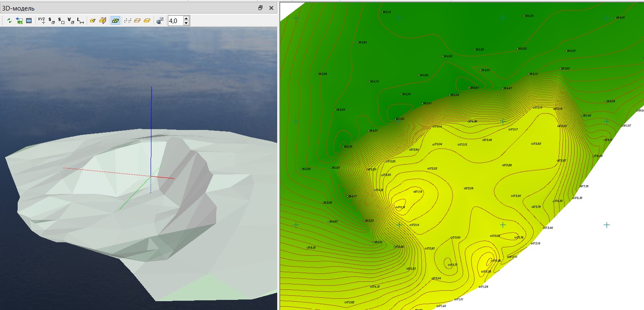Toggle the sphere checkbox icon in toolbar
Viewport: 644px width, 310px height.
(160, 21)
